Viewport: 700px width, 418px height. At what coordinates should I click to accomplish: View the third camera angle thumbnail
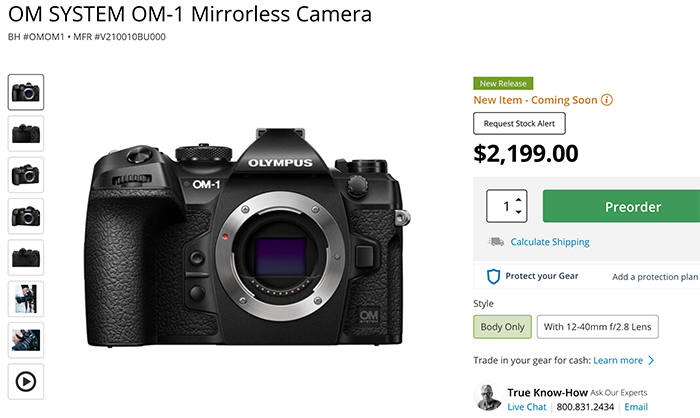click(26, 174)
